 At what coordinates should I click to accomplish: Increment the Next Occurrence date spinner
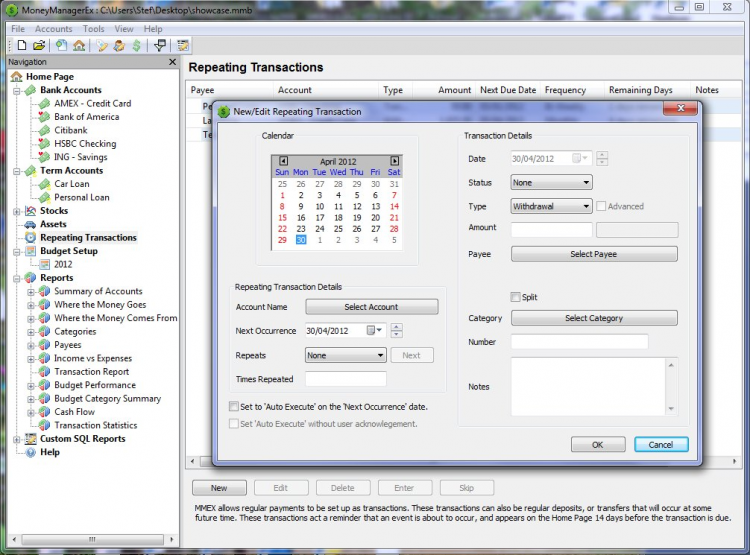pyautogui.click(x=397, y=327)
